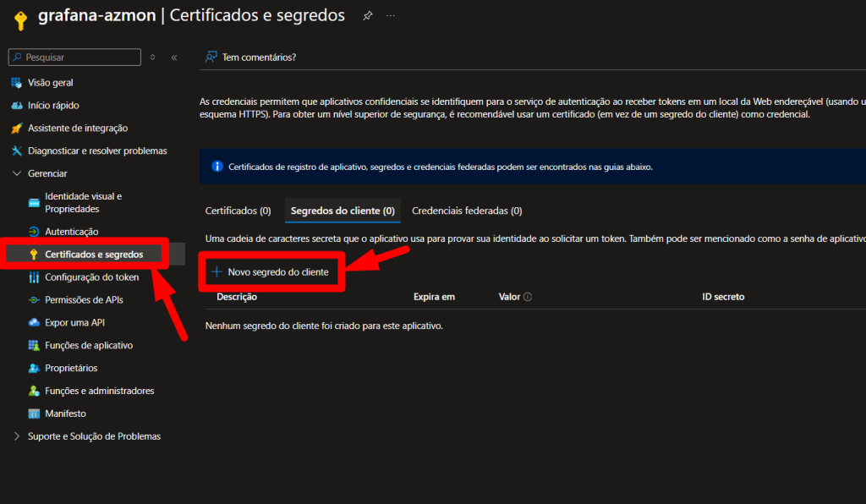Expand Suporte e Solução de Problemas
The image size is (866, 504).
tap(17, 436)
